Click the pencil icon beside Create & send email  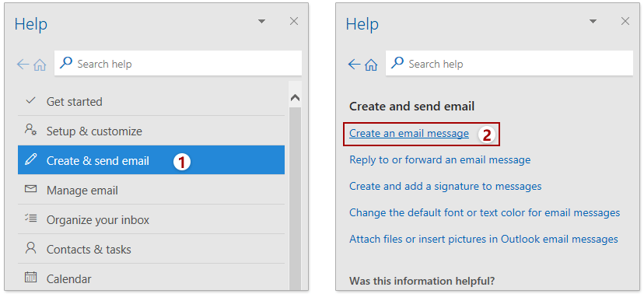coord(30,159)
